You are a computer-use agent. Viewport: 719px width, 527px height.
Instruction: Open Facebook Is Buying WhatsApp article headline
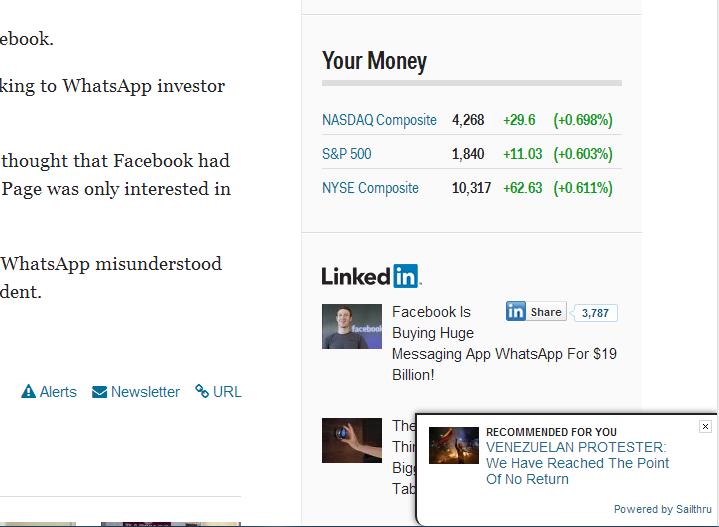(x=504, y=344)
